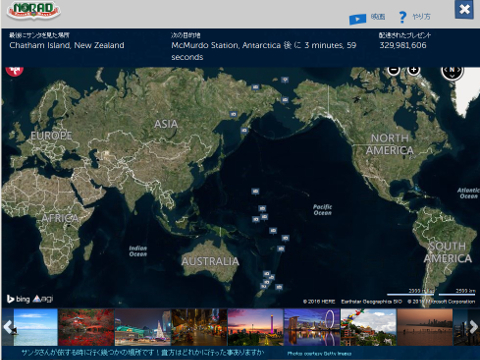Screen dimensions: 480x360
Task: Rotate the map using the compass right arrow
Action: [x=459, y=70]
